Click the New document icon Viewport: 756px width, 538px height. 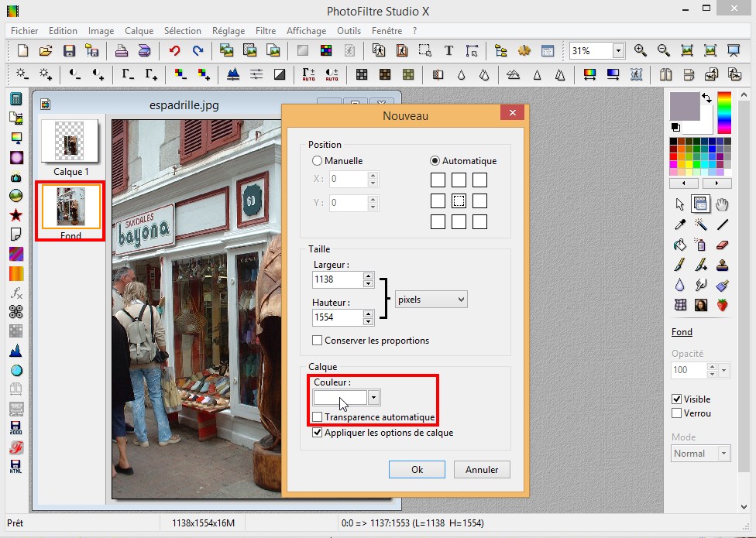[x=22, y=50]
